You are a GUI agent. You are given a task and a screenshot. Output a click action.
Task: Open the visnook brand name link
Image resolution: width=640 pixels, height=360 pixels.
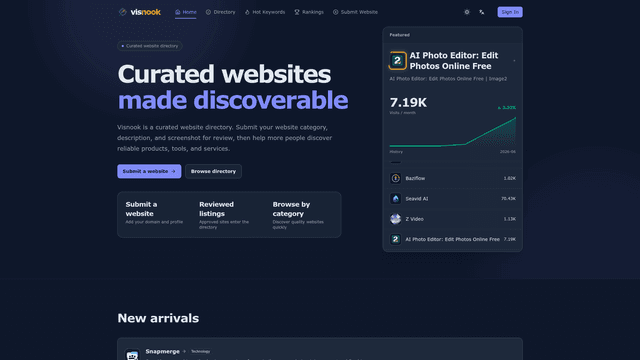pyautogui.click(x=145, y=12)
